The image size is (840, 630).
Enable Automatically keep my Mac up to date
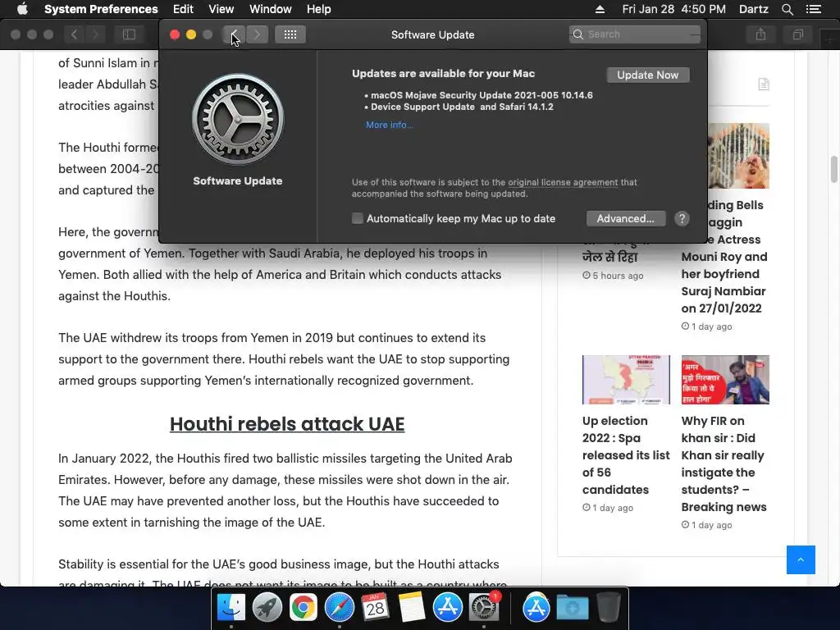click(358, 218)
